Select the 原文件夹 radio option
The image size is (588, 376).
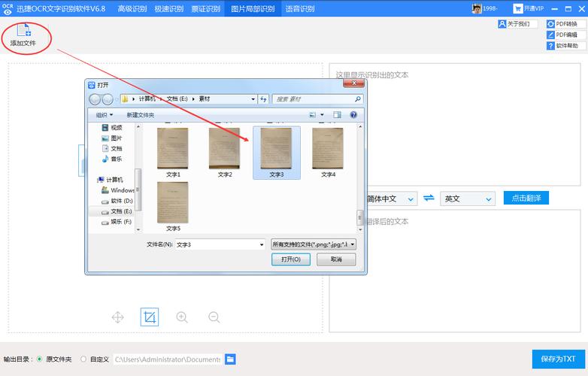pyautogui.click(x=39, y=359)
